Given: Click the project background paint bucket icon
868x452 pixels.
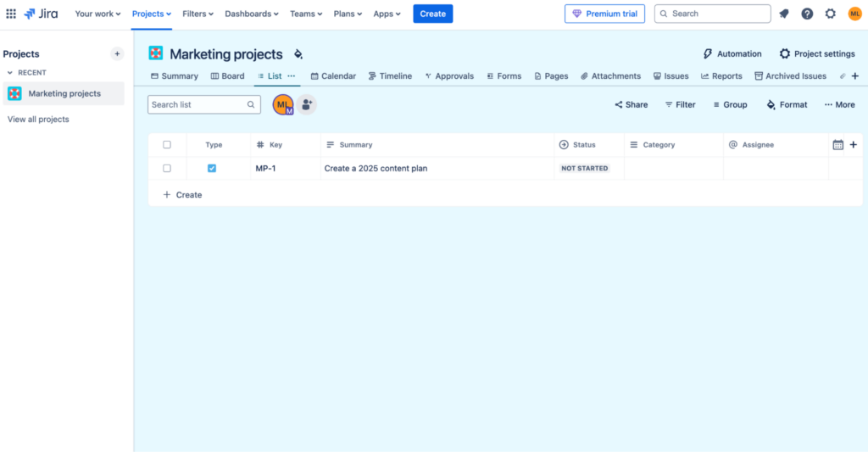Looking at the screenshot, I should 298,53.
